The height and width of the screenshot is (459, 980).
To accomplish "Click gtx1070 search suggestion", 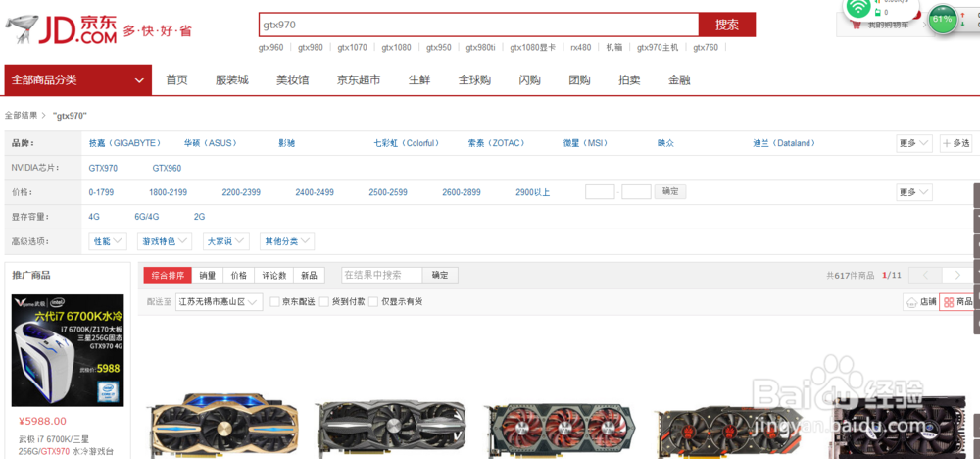I will [353, 47].
